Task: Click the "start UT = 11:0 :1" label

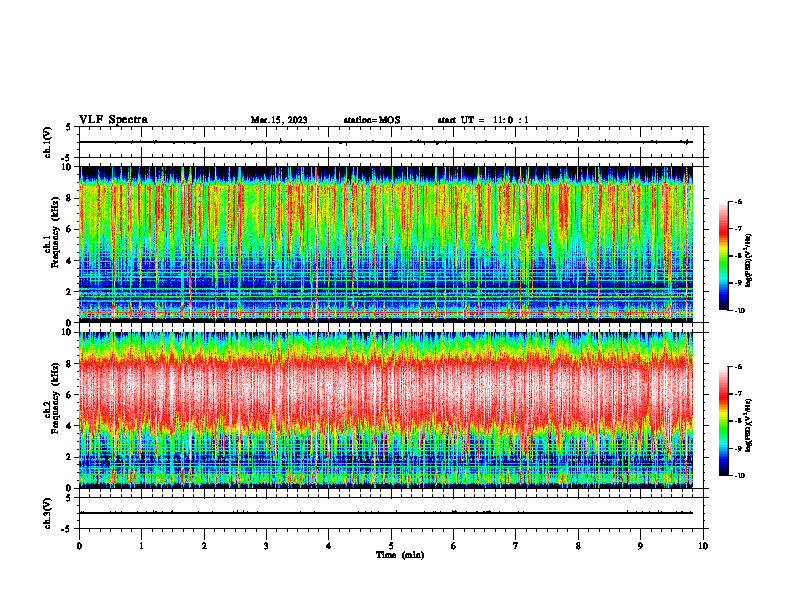Action: click(483, 120)
